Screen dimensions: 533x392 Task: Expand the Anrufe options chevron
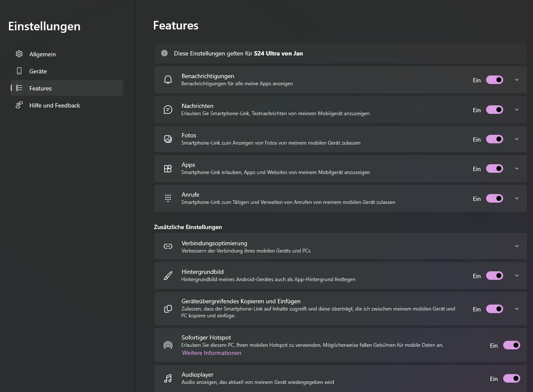coord(517,198)
